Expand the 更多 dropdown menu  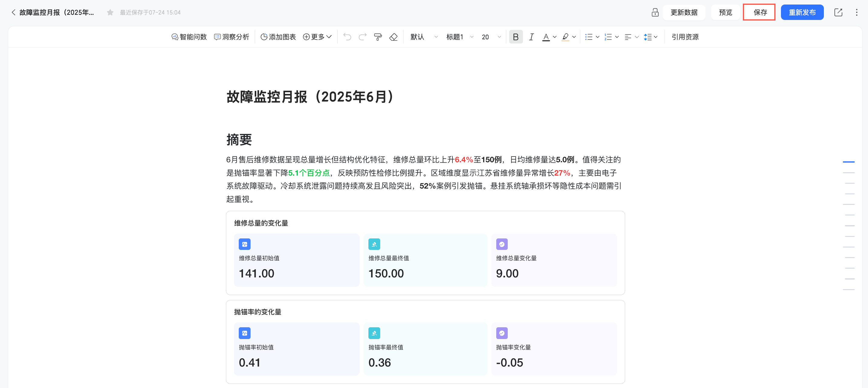click(x=317, y=37)
